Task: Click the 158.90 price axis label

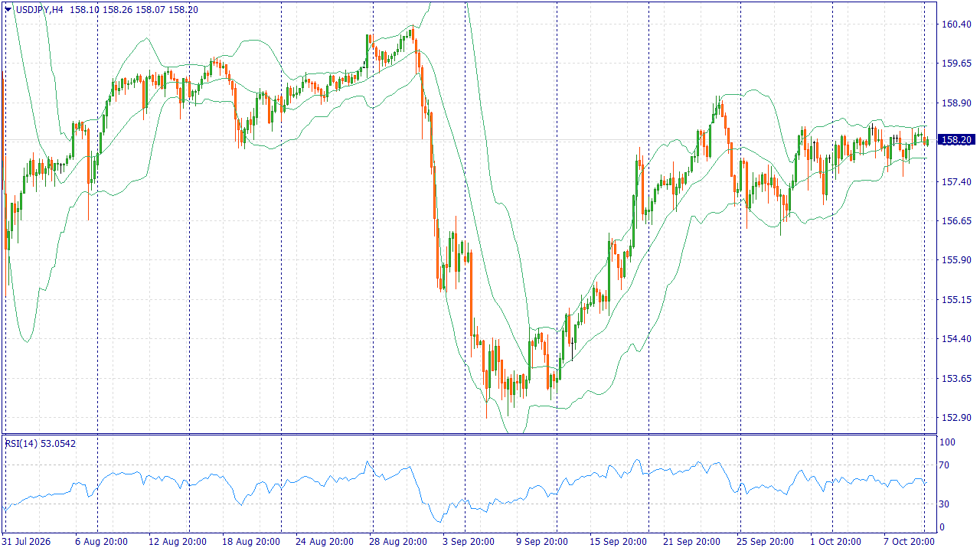Action: (955, 103)
